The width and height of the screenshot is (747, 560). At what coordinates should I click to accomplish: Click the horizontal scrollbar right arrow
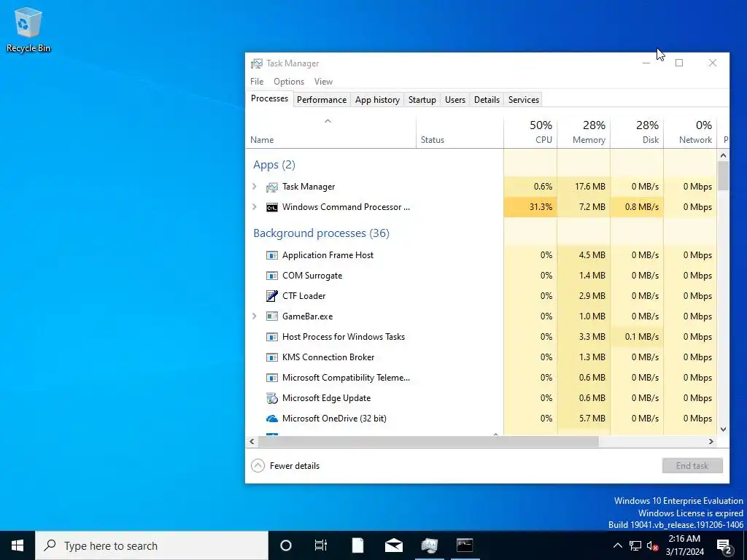[711, 442]
